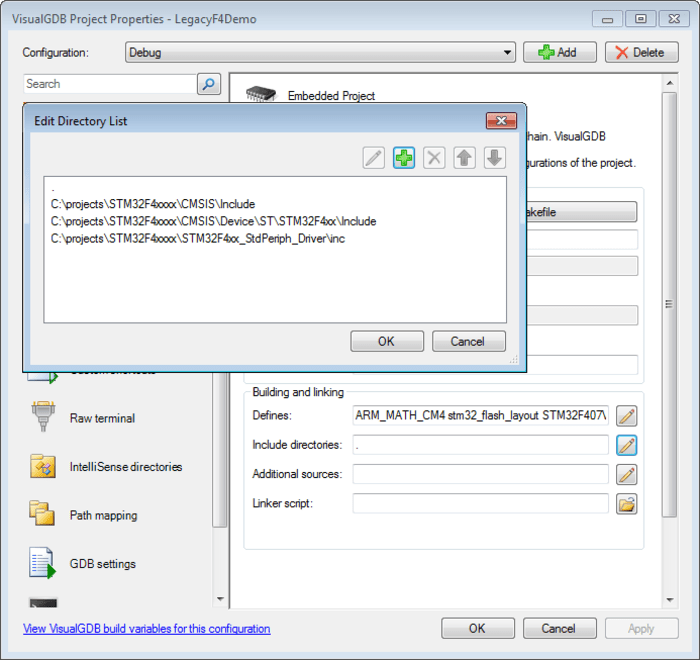Click the right panel scrollbar up arrow

click(670, 83)
